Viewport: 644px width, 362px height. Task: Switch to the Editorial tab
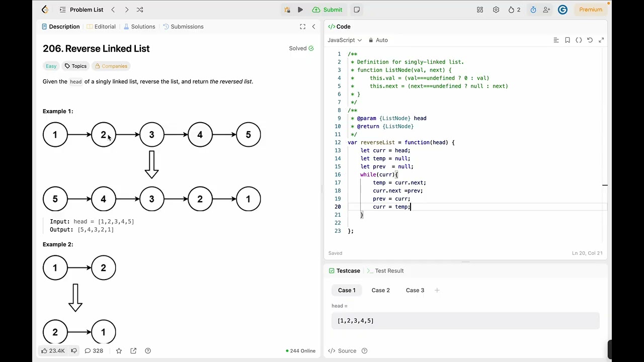click(x=101, y=27)
